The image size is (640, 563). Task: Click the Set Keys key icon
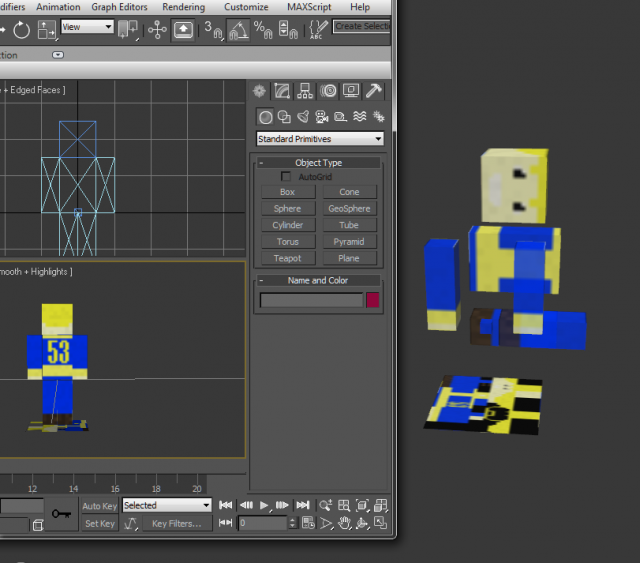[61, 514]
